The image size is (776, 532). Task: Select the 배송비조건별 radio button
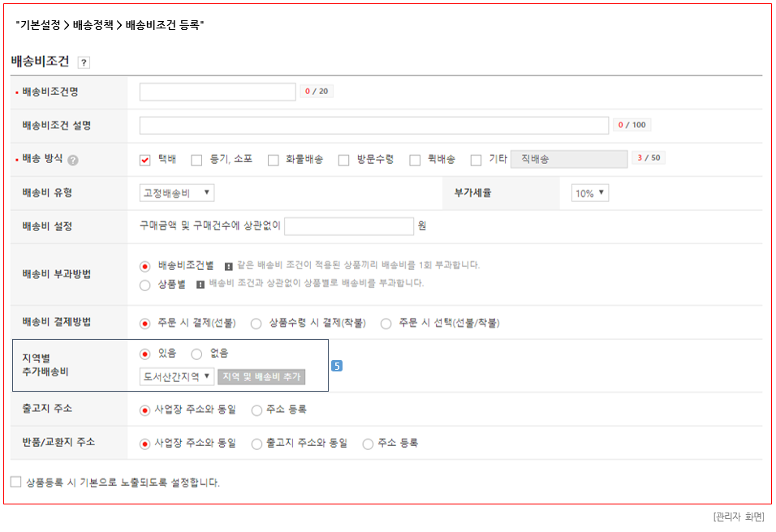click(x=144, y=267)
